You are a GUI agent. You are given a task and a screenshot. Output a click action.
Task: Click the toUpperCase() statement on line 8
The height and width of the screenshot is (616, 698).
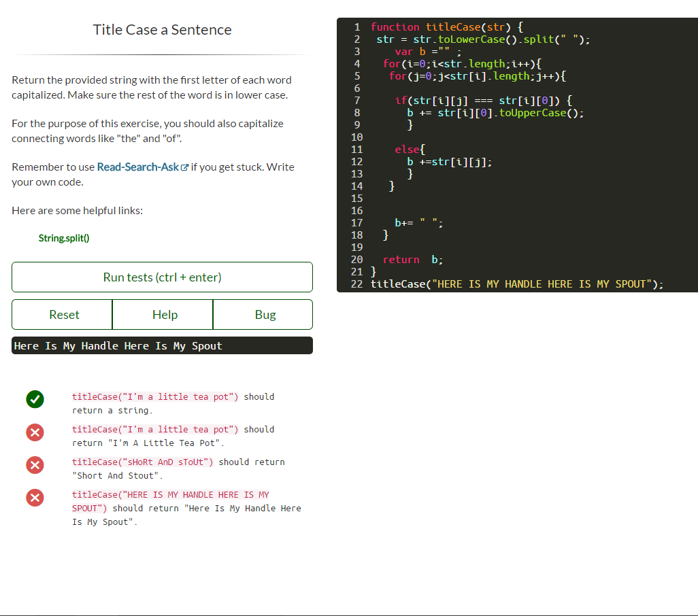tap(495, 113)
